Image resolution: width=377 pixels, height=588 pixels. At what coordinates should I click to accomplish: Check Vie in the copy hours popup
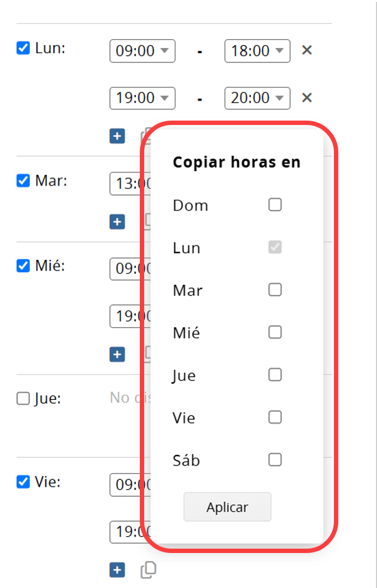(275, 417)
